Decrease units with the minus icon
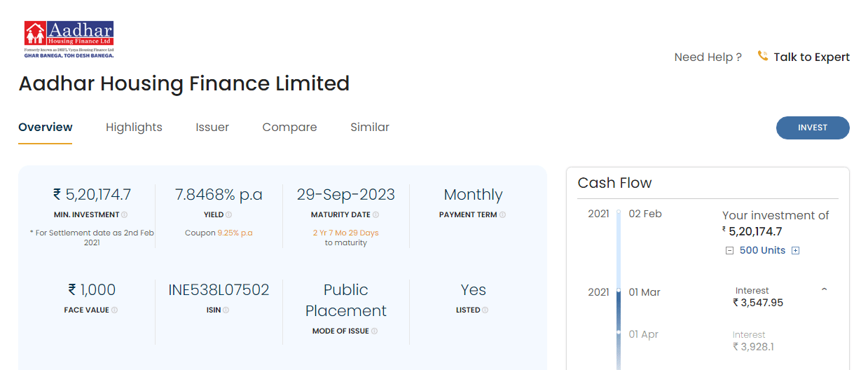Viewport: 868px width, 370px height. (x=729, y=251)
